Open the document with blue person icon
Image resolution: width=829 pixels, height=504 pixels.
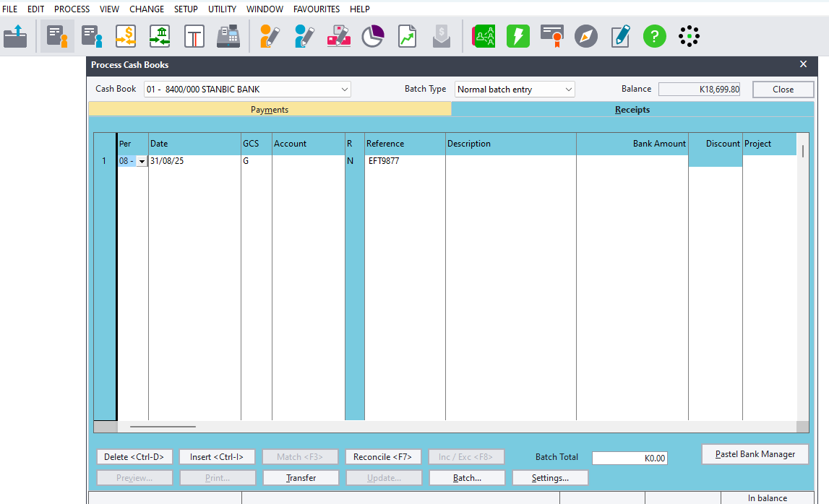(92, 36)
